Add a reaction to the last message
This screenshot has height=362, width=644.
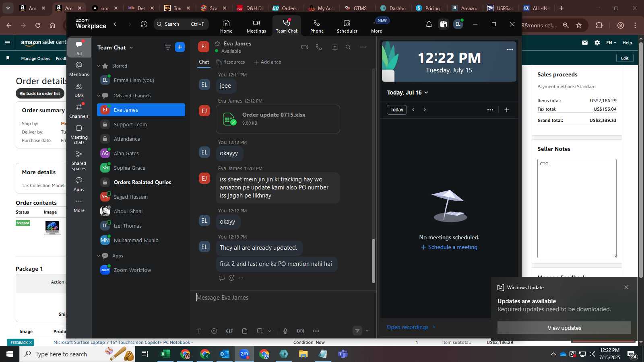point(231,278)
